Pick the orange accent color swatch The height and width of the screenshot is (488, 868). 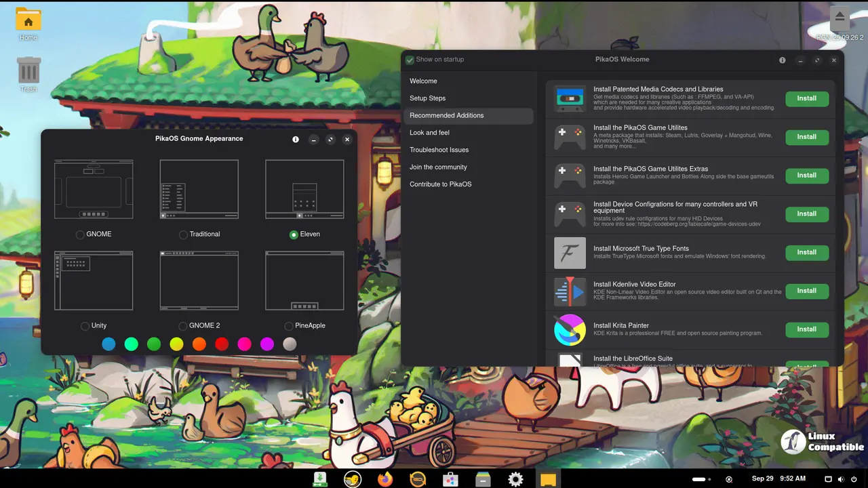click(x=199, y=344)
